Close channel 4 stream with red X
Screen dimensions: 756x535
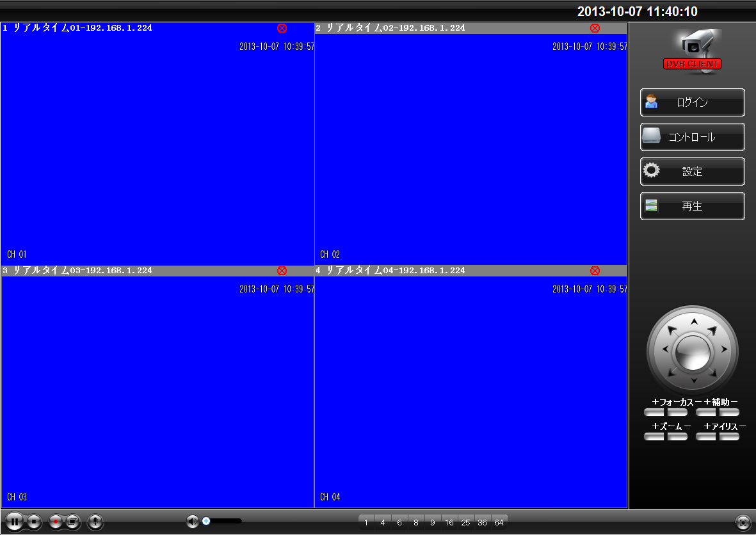[595, 271]
